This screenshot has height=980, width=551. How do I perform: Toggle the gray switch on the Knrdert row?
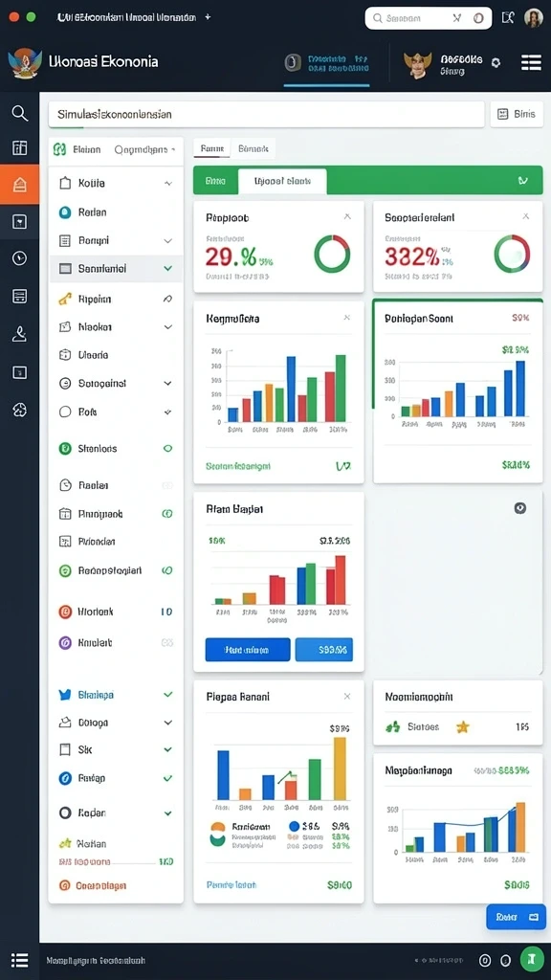166,642
